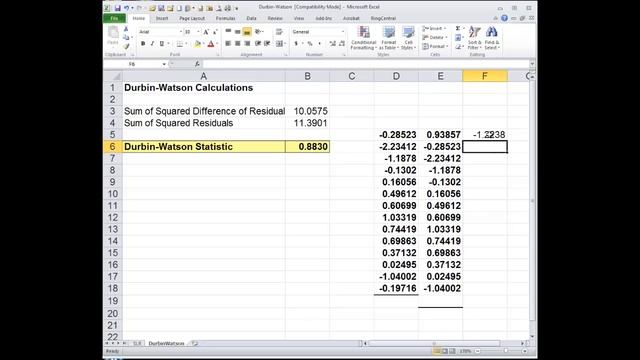
Task: Select the DurbinWatson sheet tab
Action: [166, 344]
